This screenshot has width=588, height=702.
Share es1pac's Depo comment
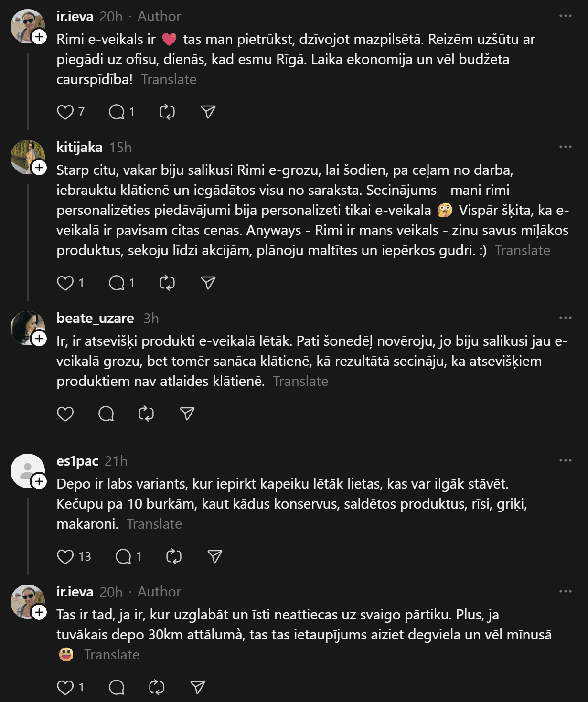(214, 556)
